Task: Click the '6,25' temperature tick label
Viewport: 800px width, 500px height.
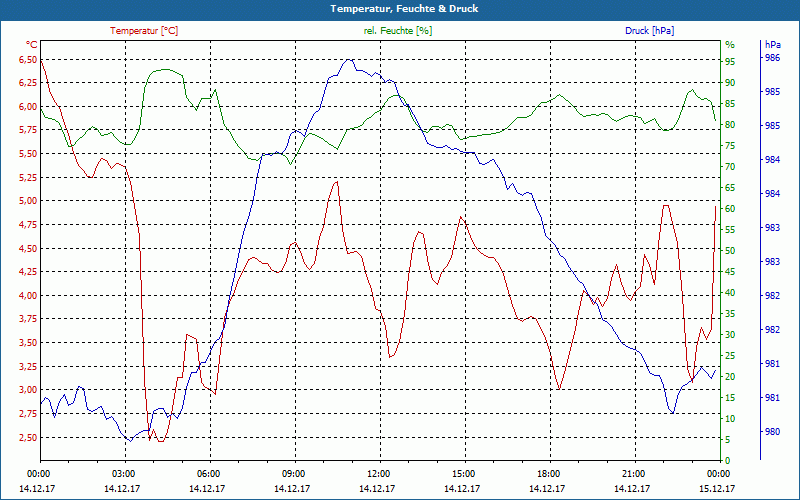Action: 28,83
